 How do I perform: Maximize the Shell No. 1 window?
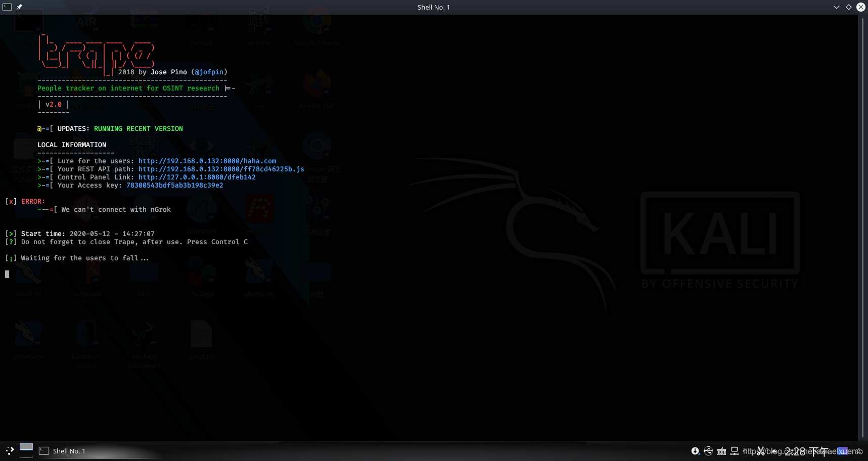coord(849,7)
